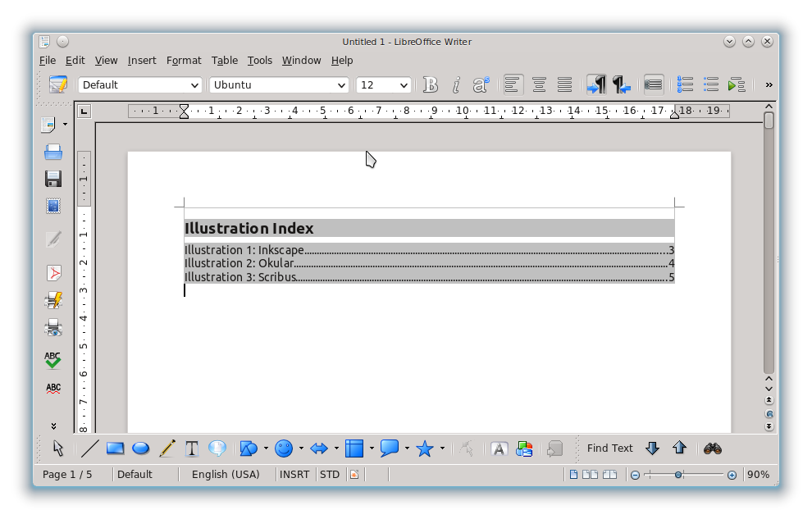
Task: Click the Find Next arrow button
Action: pos(653,448)
